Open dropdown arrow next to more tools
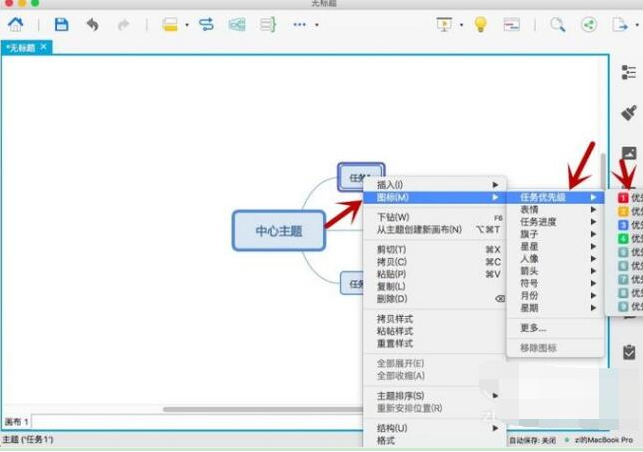 coord(317,25)
